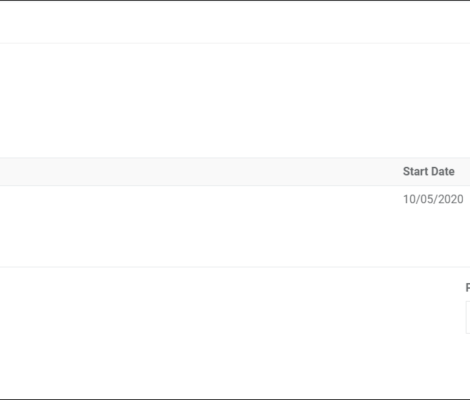Sort by the Start Date column header
Viewport: 470px width, 400px height.
click(429, 171)
